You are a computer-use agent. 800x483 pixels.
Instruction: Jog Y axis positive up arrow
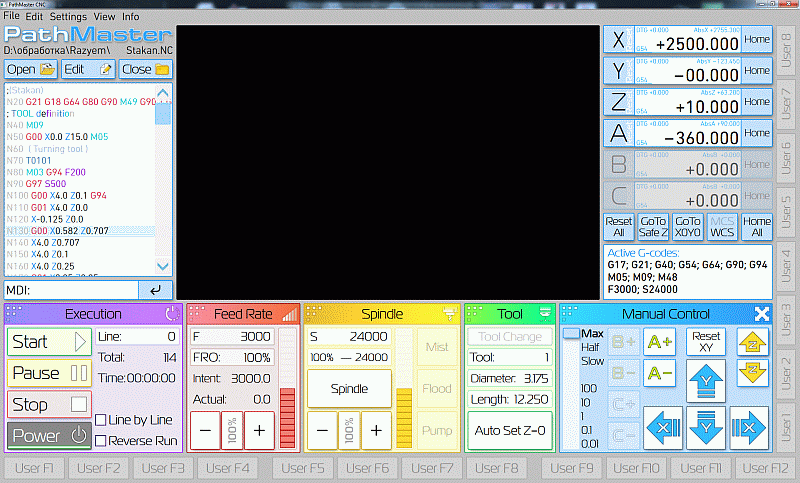click(x=706, y=381)
